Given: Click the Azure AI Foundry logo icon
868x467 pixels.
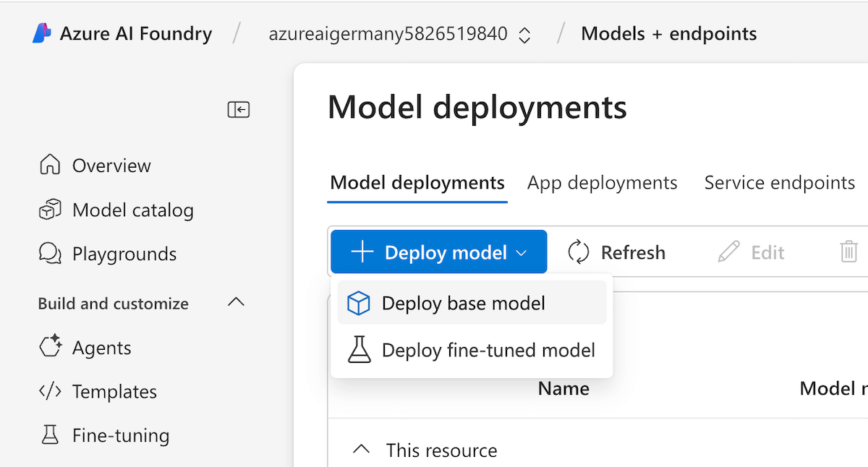Looking at the screenshot, I should point(42,34).
